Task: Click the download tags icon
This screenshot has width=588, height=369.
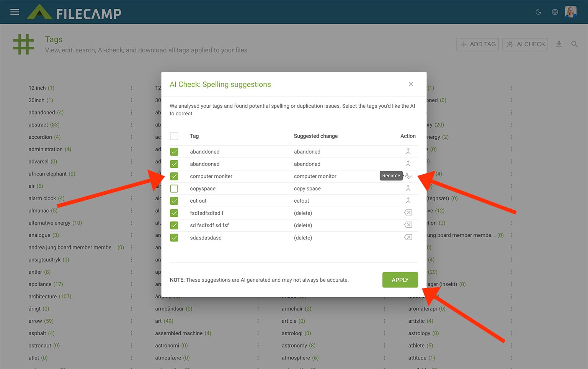Action: [x=559, y=44]
